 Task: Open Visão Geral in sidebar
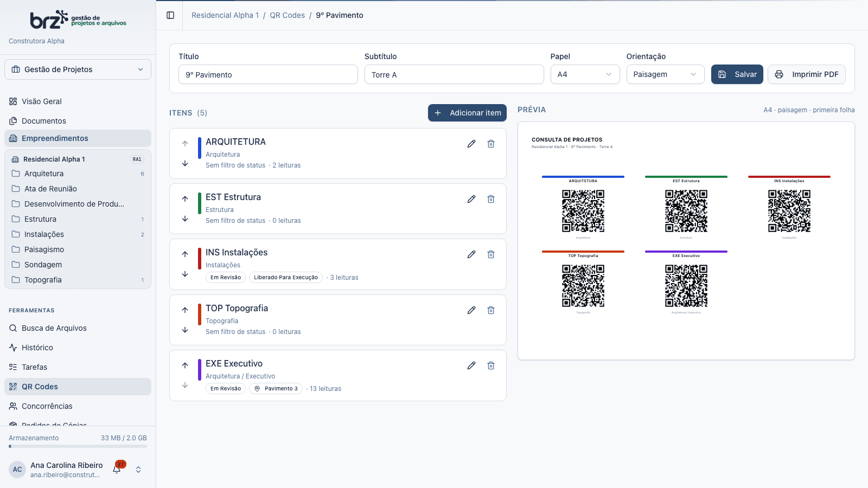point(78,101)
